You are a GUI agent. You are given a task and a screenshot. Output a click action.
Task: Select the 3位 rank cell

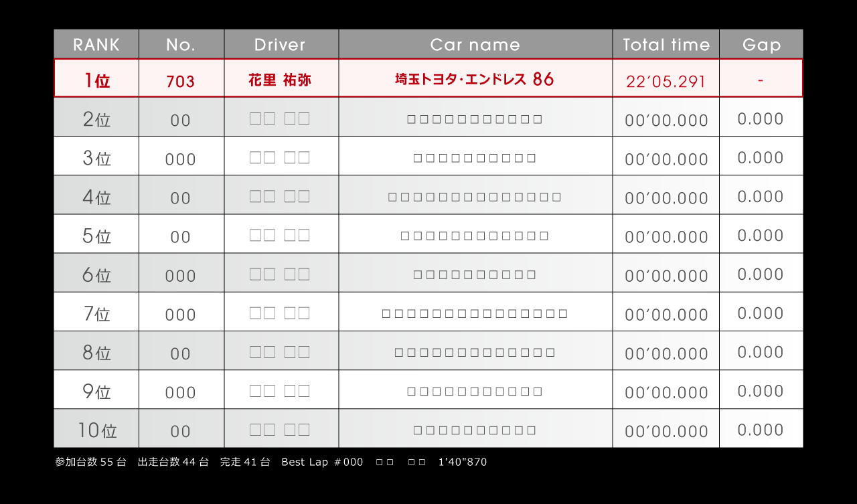[x=96, y=156]
